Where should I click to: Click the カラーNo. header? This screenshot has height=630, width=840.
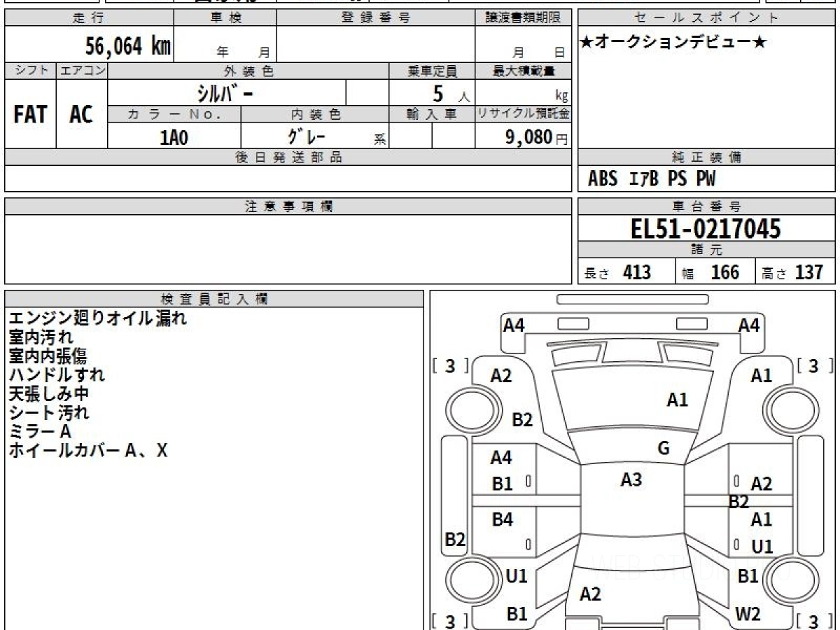click(174, 114)
